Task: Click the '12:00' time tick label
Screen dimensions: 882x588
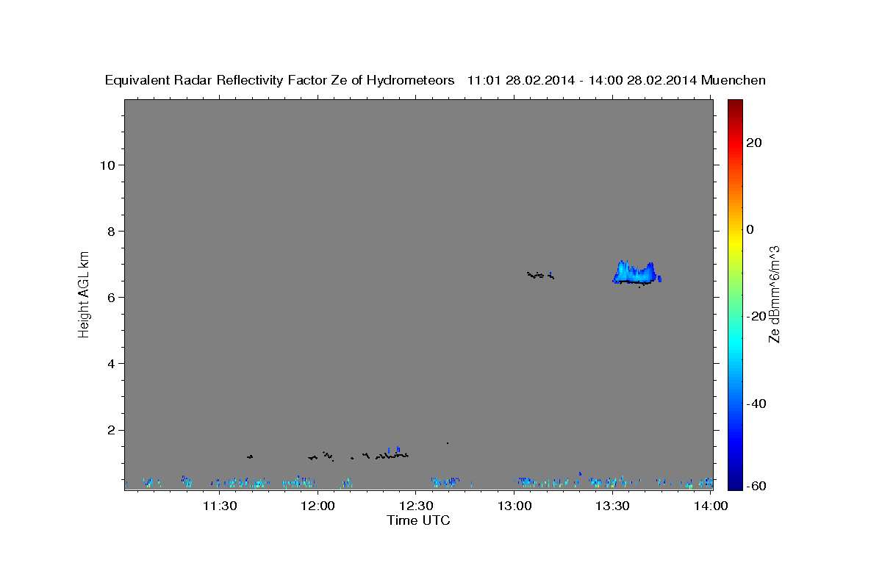Action: [x=318, y=506]
